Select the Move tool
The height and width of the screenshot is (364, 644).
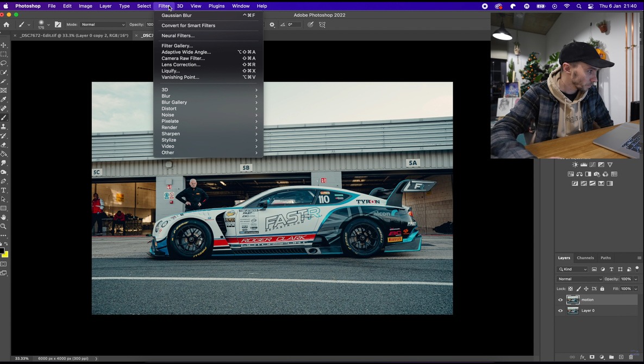[4, 45]
